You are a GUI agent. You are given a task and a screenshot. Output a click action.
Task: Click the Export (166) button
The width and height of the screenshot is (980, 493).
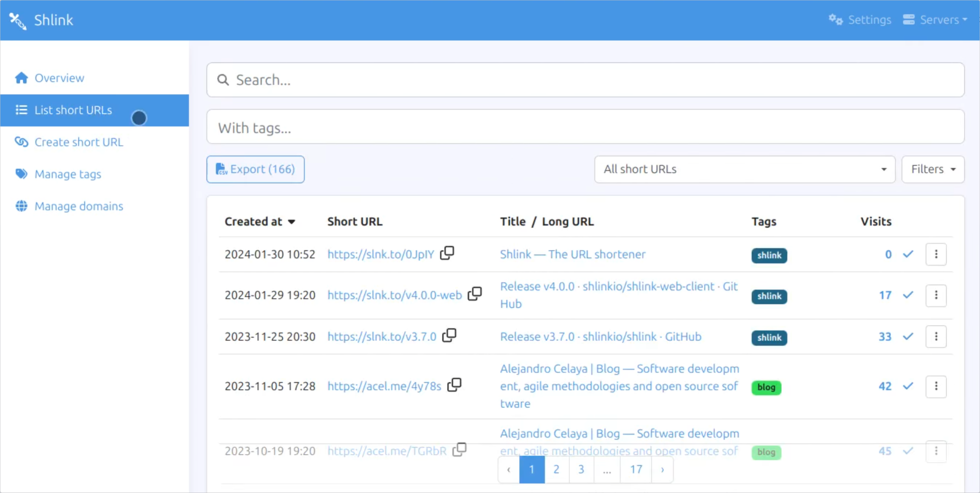(x=255, y=170)
